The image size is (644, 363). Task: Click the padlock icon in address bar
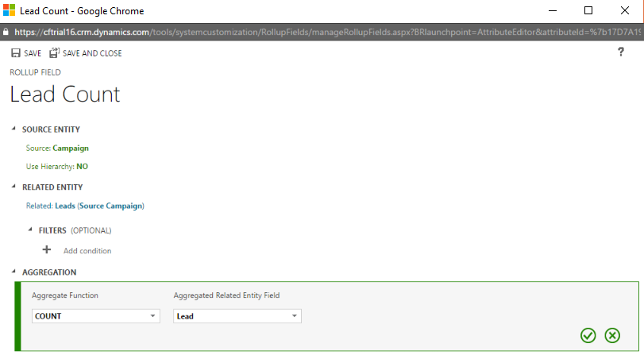coord(6,32)
